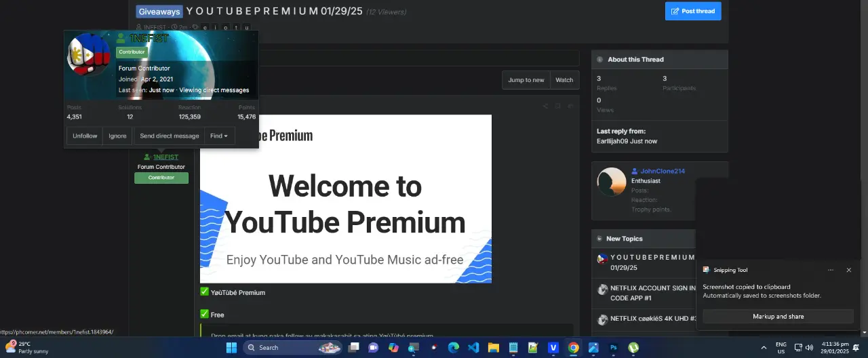Open Task View on taskbar
The image size is (868, 358).
353,347
